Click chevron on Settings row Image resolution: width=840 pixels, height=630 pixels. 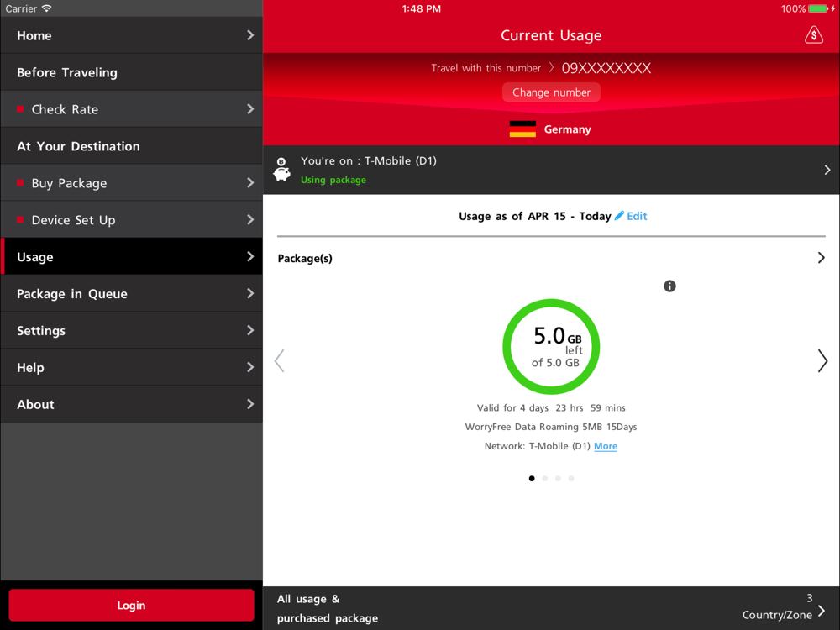(250, 330)
